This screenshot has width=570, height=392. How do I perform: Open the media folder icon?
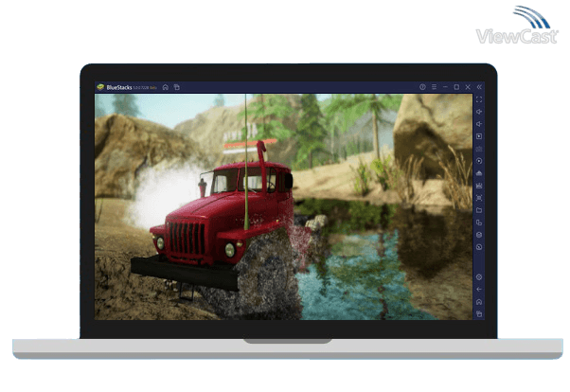(479, 210)
